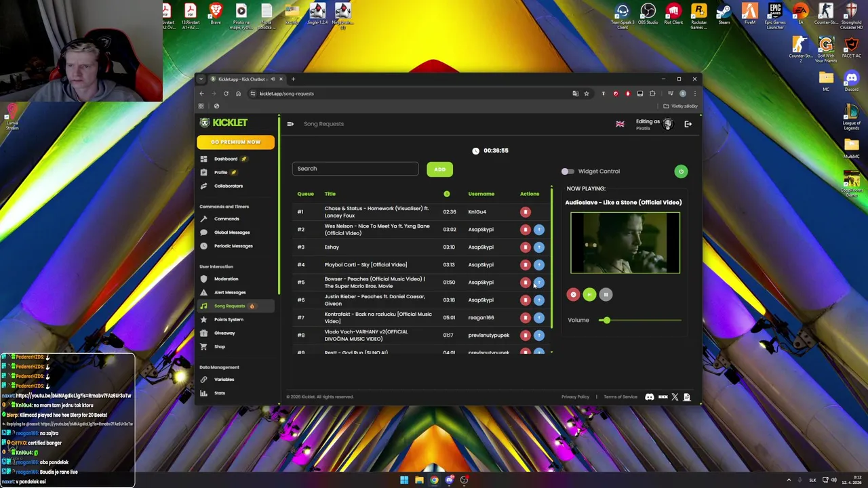Open Commands page
Viewport: 868px width, 488px height.
coord(226,219)
